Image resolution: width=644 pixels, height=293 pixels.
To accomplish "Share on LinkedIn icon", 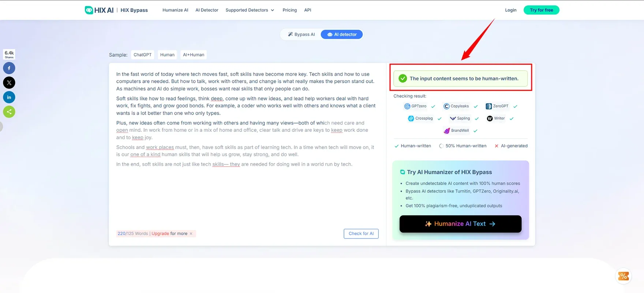I will [9, 97].
